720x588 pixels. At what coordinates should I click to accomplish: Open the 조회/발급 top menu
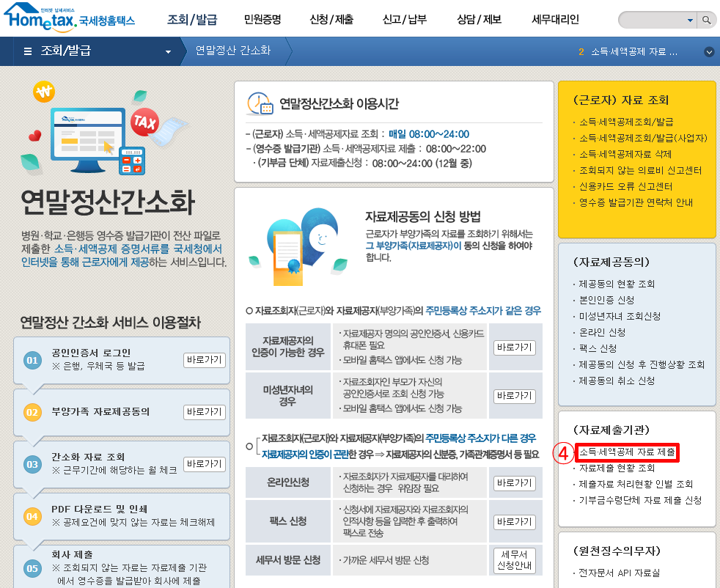pyautogui.click(x=192, y=20)
